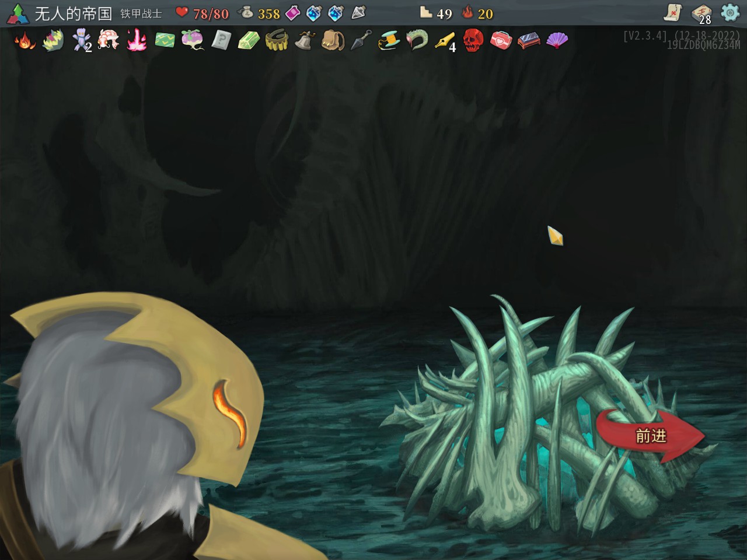Click the Kunai dagger relic

coord(361,40)
